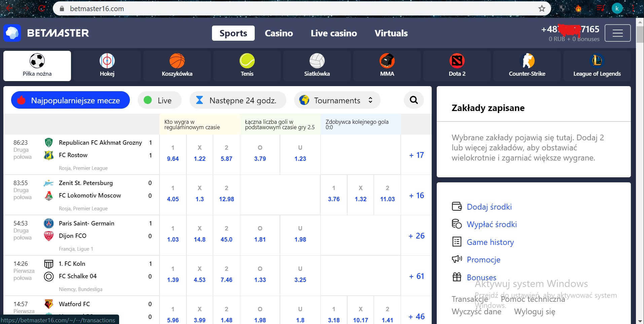Select odds 7.46 for FC Schalke 04 win
The image size is (644, 324).
(x=226, y=276)
